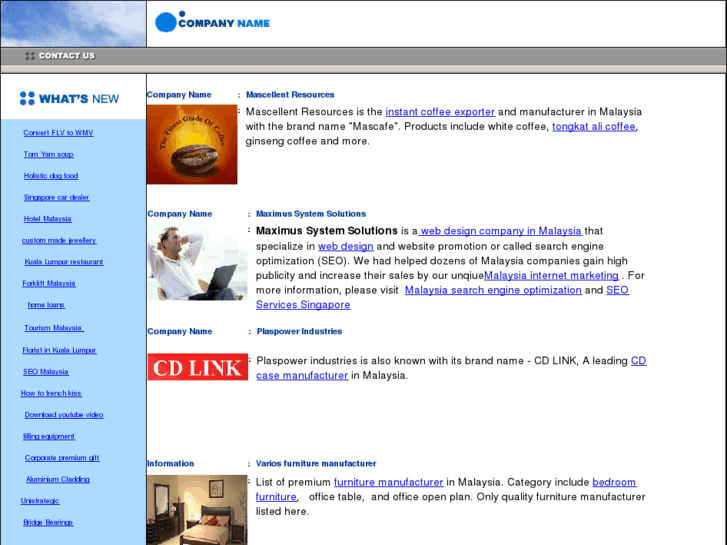This screenshot has width=727, height=545.
Task: Click the blue circle Company Name logo
Action: [x=166, y=22]
